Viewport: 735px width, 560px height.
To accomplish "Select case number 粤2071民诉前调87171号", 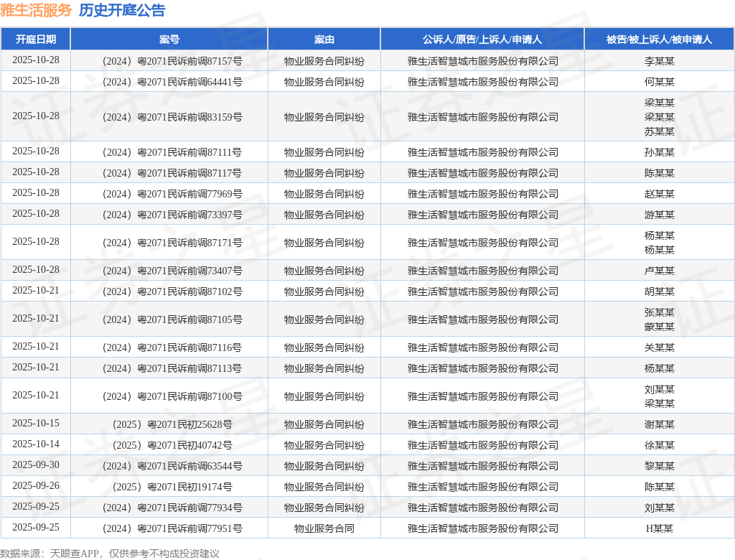I will click(x=172, y=243).
